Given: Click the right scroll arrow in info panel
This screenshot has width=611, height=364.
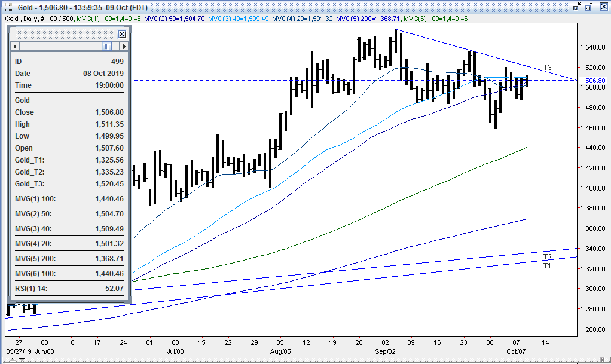Looking at the screenshot, I should click(x=124, y=47).
